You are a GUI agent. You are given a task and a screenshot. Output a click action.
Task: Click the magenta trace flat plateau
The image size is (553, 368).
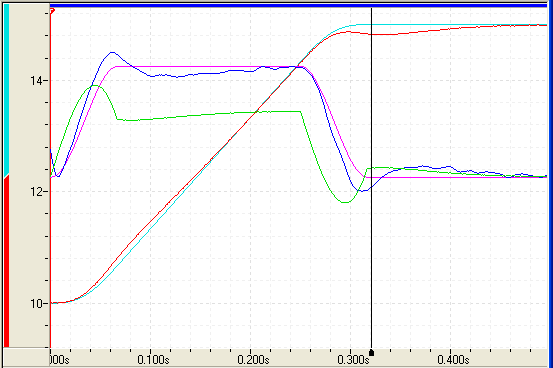pos(208,66)
